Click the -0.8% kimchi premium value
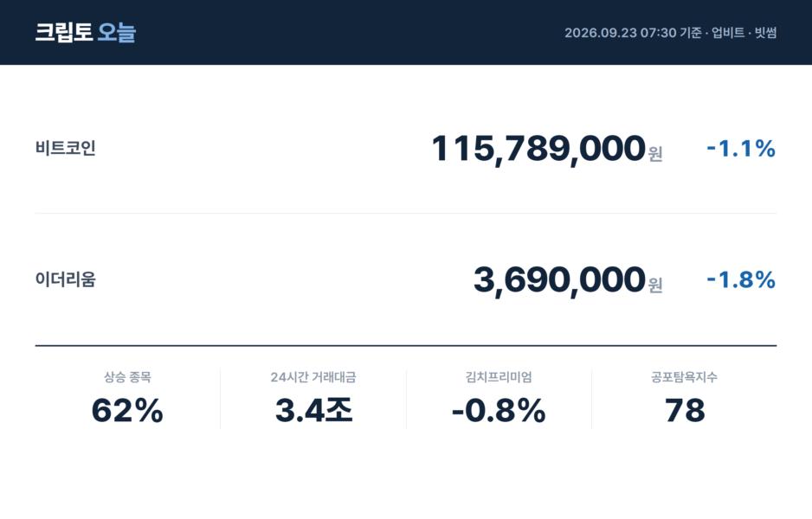 point(499,411)
